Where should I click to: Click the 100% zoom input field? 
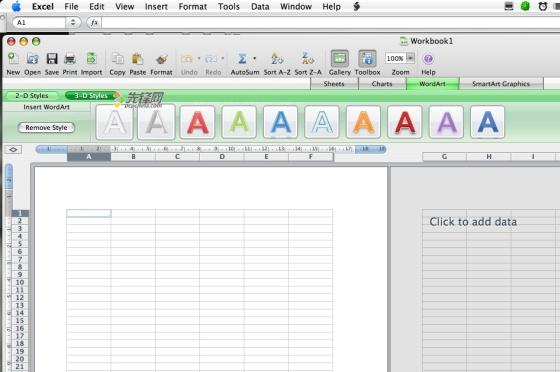[395, 58]
